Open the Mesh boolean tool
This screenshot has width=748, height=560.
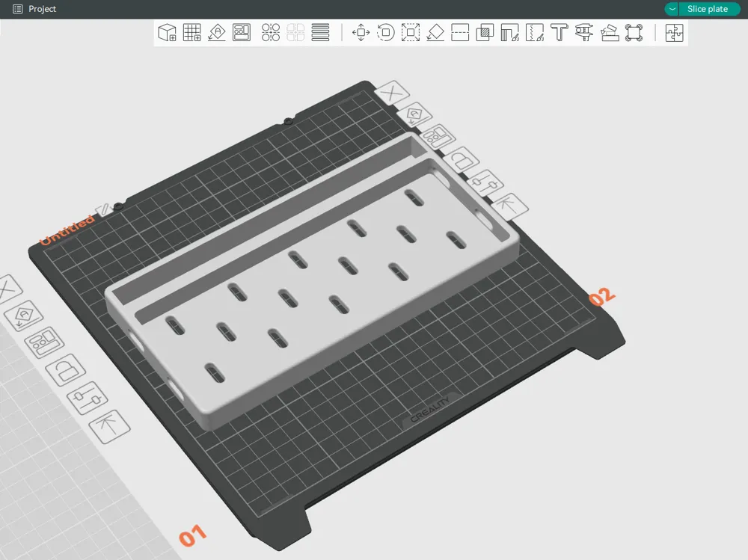pos(485,32)
